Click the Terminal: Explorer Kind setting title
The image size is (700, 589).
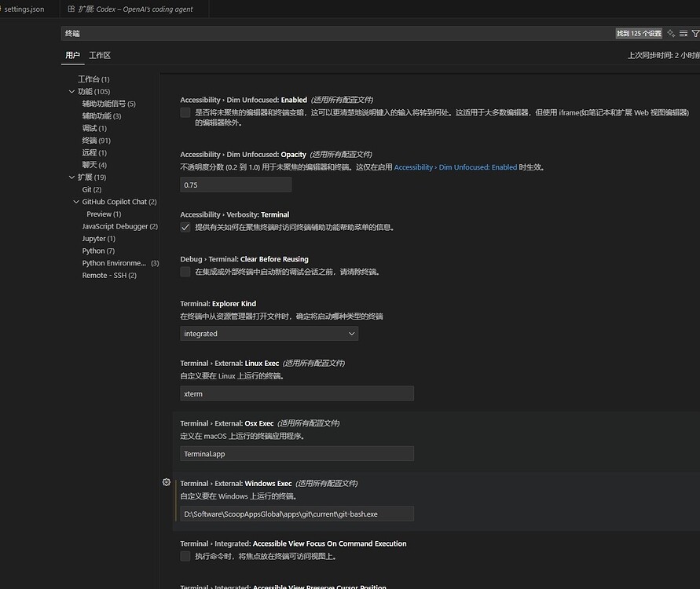218,303
